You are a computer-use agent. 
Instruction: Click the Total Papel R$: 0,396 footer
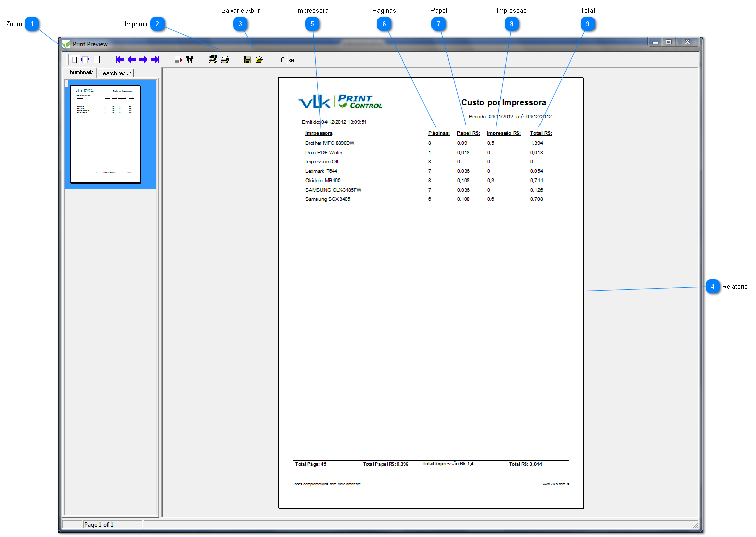point(386,464)
